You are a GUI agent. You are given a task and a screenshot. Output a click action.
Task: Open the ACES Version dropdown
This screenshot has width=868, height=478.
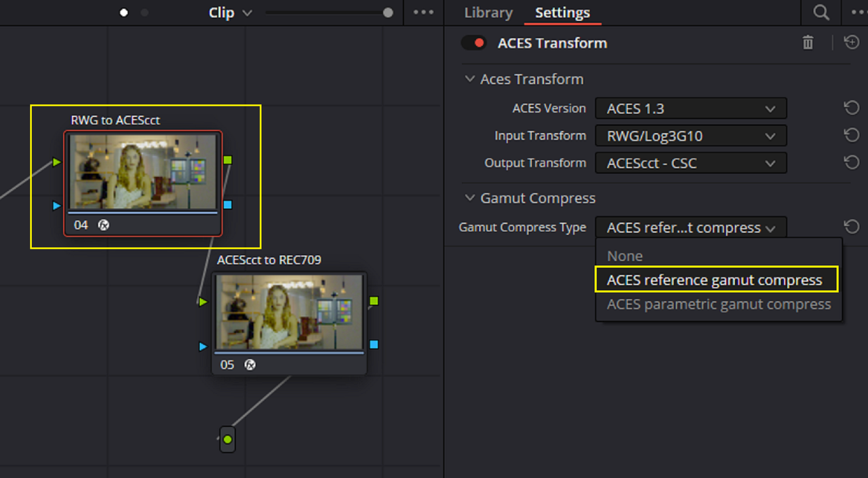(690, 108)
